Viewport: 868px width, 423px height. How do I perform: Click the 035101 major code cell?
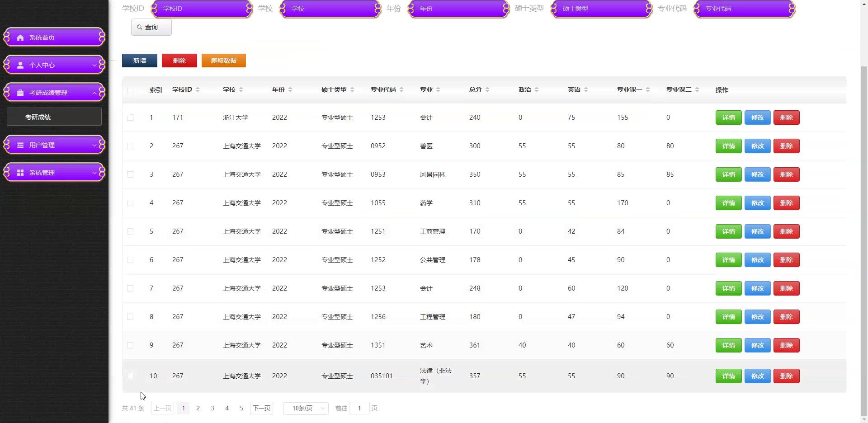click(382, 376)
